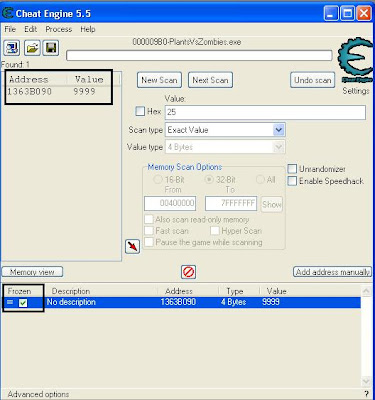
Task: Click the red arrow add-to-list icon
Action: coord(132,247)
